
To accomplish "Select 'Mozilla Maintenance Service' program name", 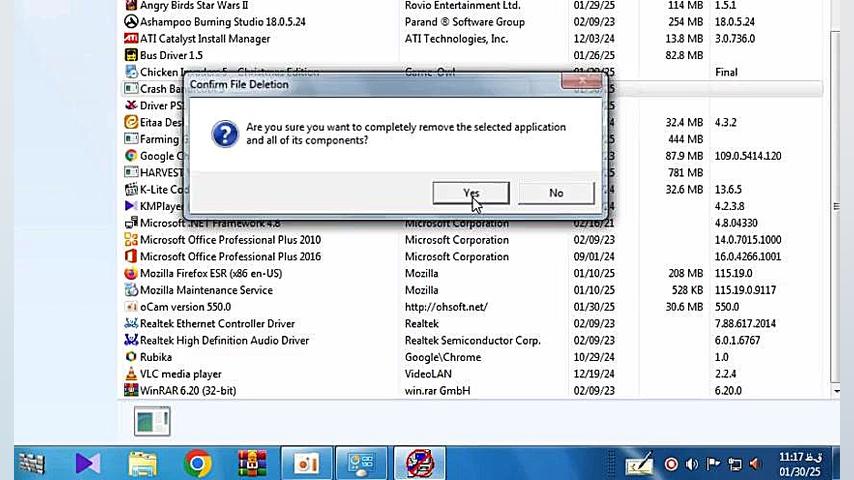I will click(x=206, y=290).
